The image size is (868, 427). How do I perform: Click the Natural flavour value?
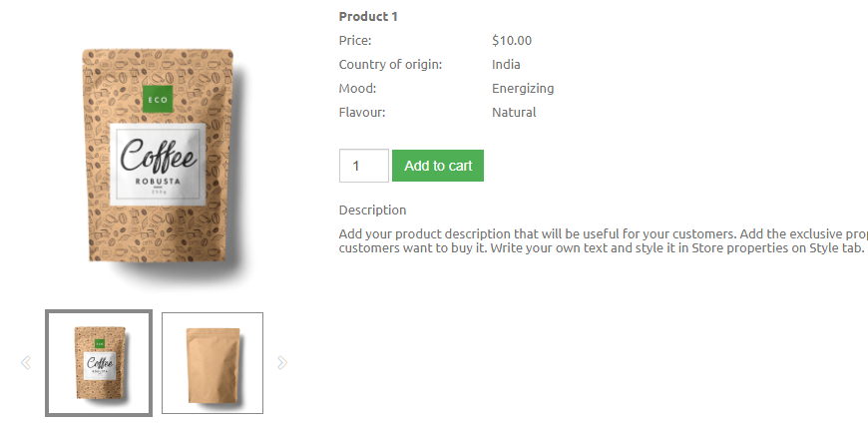coord(514,113)
